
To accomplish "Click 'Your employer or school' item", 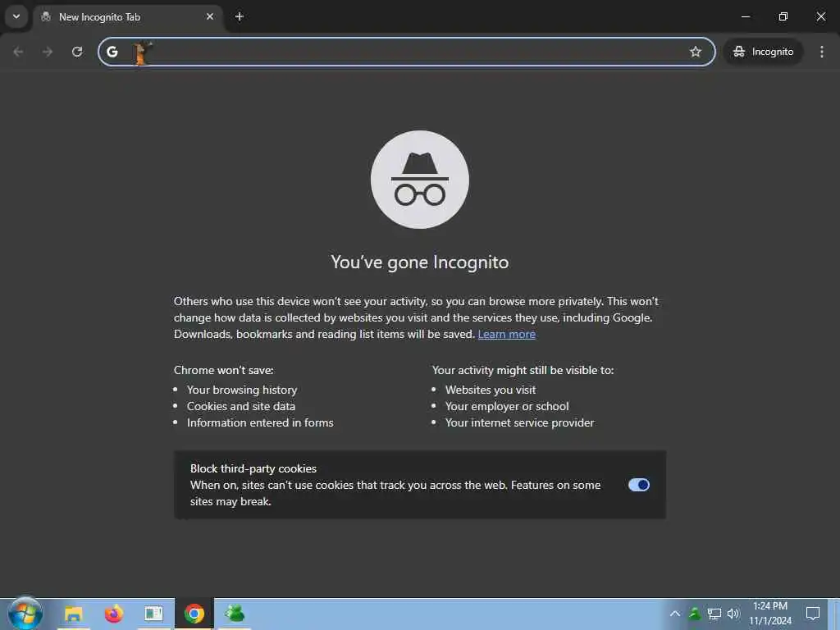I will tap(507, 407).
